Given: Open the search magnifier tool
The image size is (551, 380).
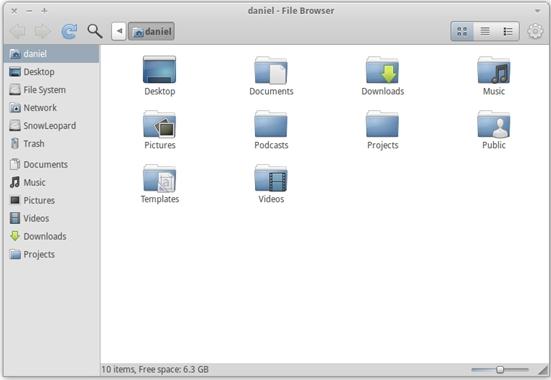Looking at the screenshot, I should click(x=95, y=31).
